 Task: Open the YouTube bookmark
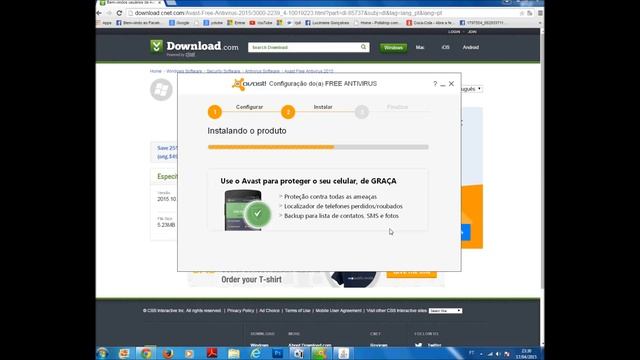pos(261,23)
